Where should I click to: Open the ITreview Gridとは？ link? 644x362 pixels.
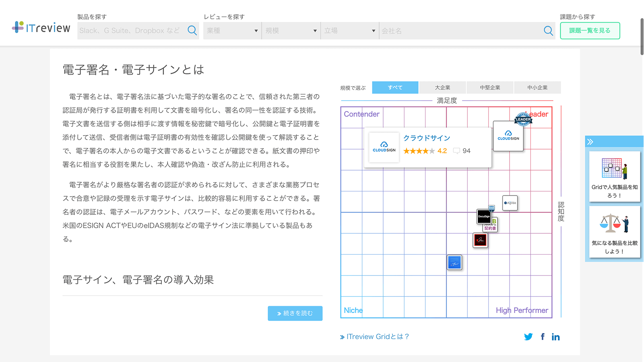(374, 337)
